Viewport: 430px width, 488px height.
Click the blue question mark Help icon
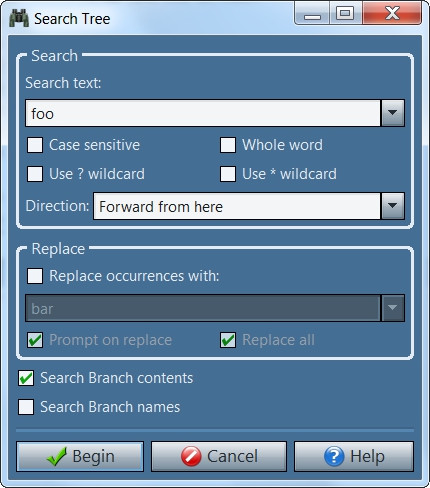coord(334,456)
